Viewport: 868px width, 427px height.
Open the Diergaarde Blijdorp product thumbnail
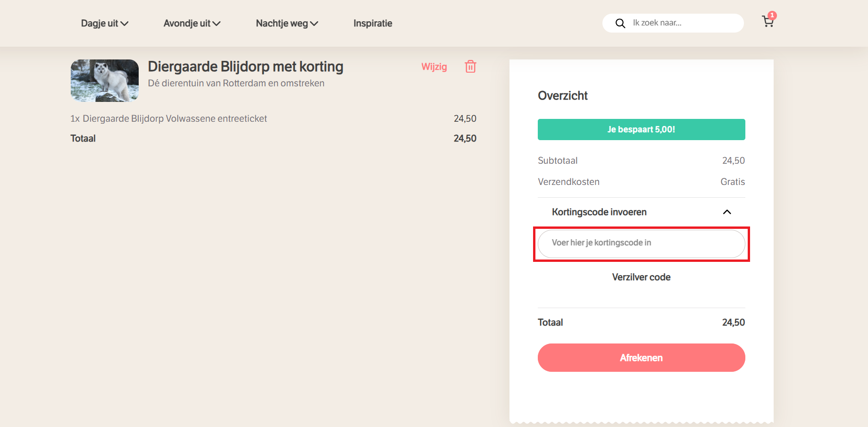pos(105,81)
